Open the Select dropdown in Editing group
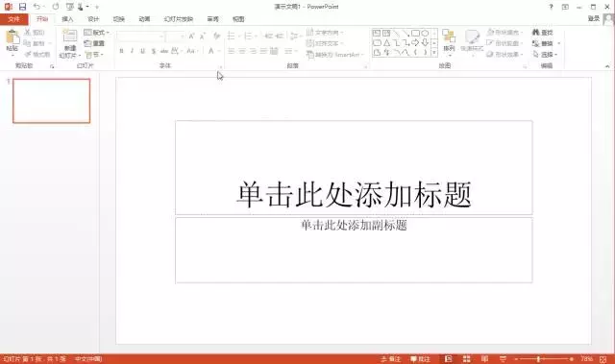Image resolution: width=615 pixels, height=364 pixels. (546, 55)
